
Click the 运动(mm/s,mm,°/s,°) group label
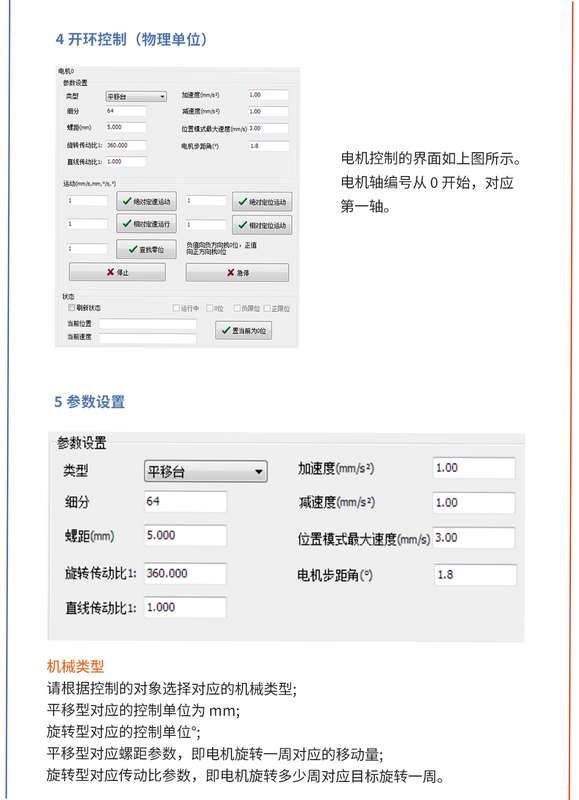tap(90, 183)
